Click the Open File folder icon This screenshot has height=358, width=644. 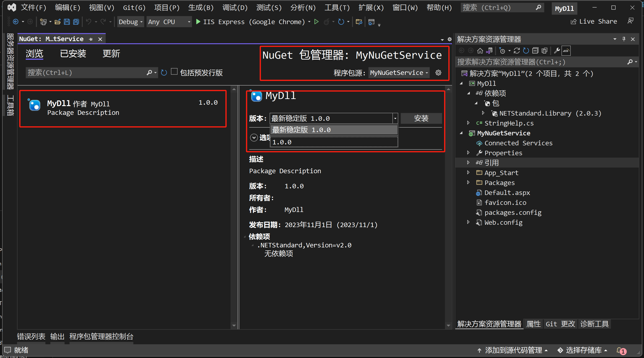pos(57,22)
